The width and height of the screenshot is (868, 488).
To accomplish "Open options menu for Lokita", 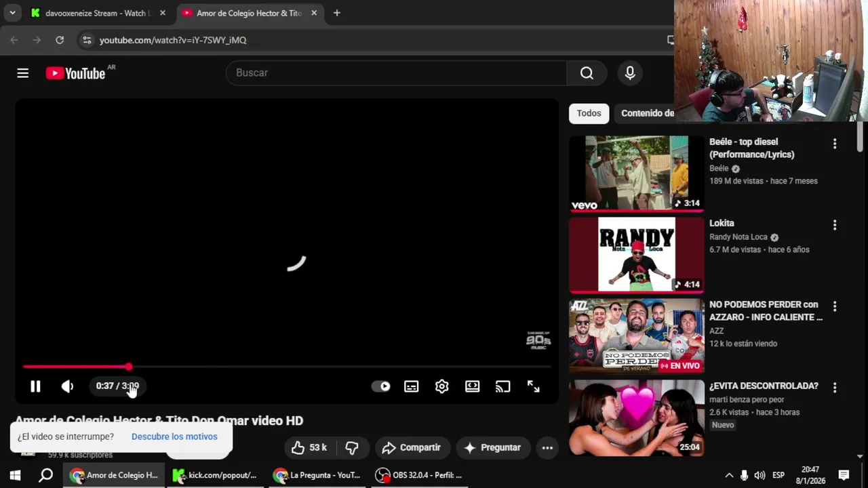I will 835,225.
